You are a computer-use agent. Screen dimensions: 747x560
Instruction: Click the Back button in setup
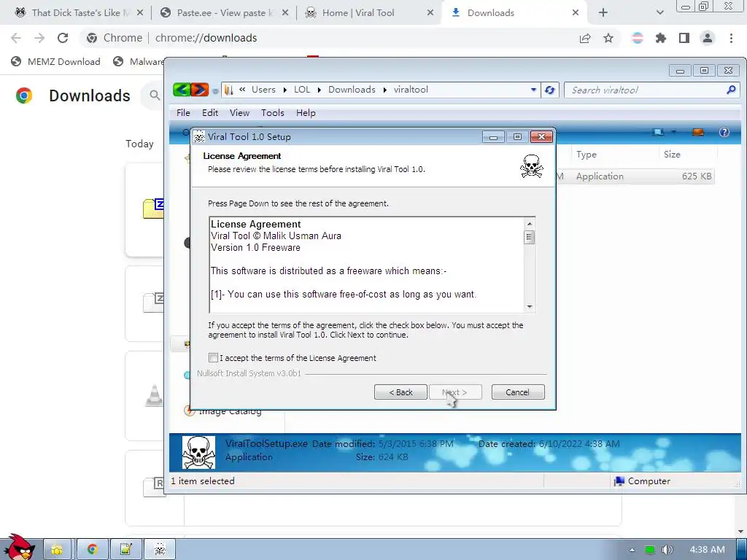coord(400,392)
